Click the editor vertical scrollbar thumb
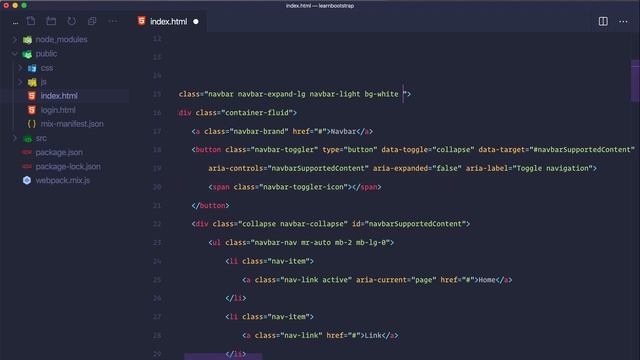 point(635,81)
